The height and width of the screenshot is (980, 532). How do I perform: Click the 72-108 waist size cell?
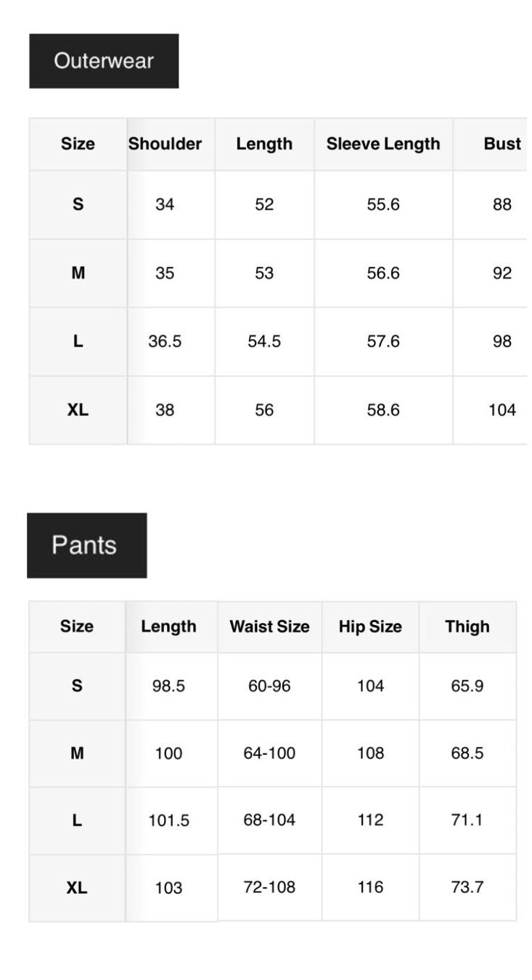point(269,887)
